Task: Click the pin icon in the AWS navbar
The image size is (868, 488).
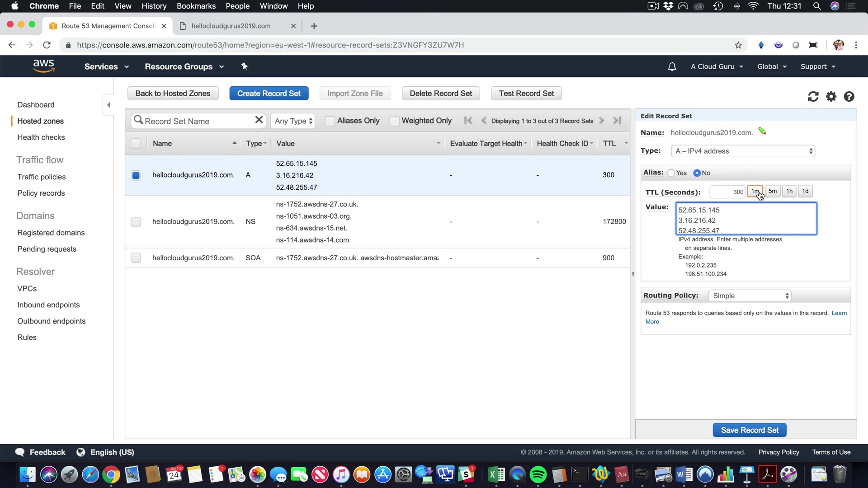Action: [x=244, y=66]
